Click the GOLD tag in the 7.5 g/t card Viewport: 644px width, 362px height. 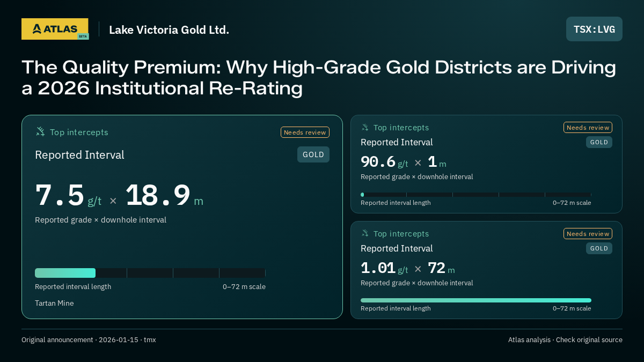point(313,154)
